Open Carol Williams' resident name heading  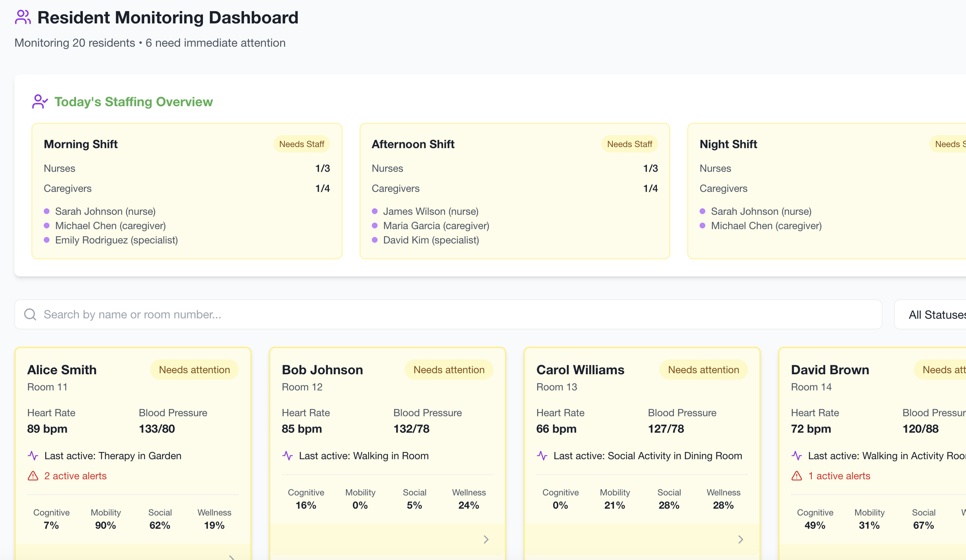click(x=580, y=370)
